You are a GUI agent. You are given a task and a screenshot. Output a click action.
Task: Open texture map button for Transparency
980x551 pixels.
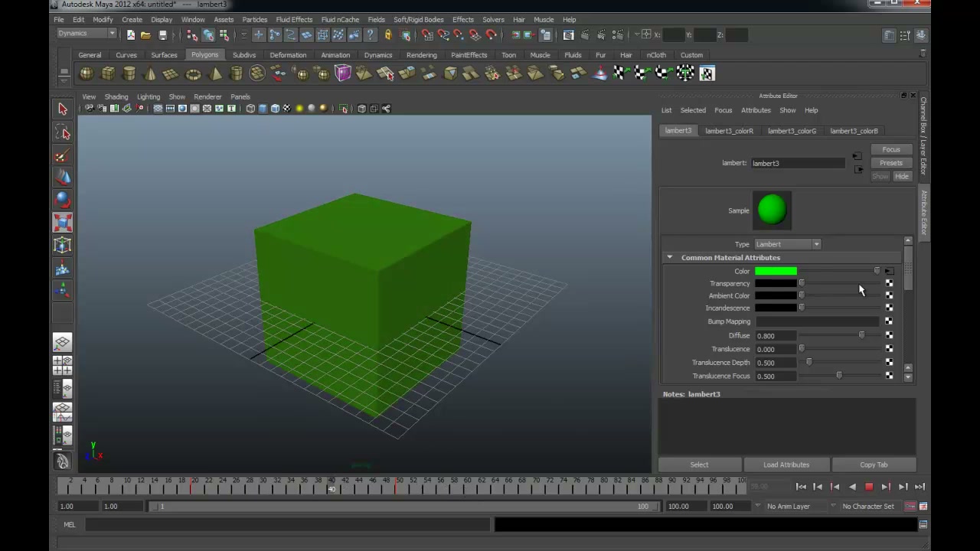click(x=889, y=284)
